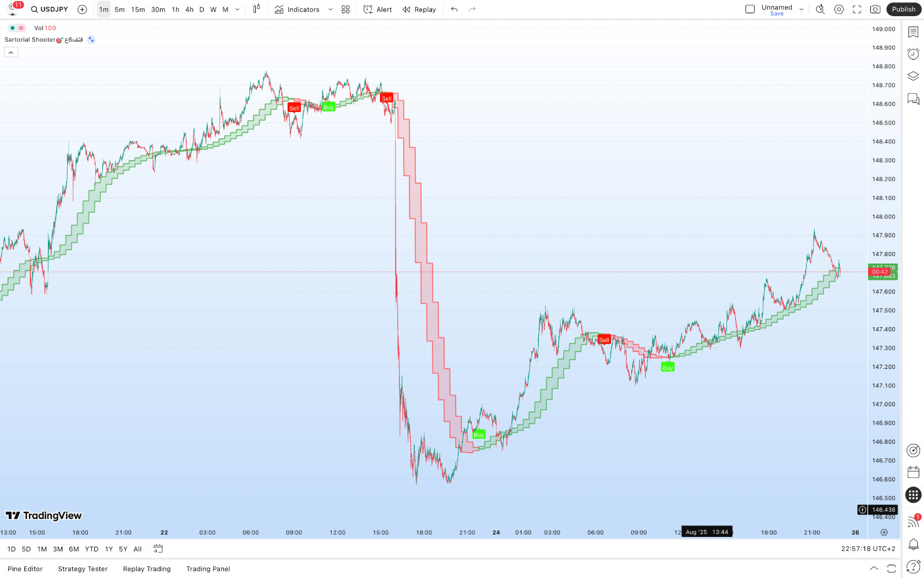This screenshot has height=578, width=924.
Task: Set the chart range to 3M
Action: 58,549
